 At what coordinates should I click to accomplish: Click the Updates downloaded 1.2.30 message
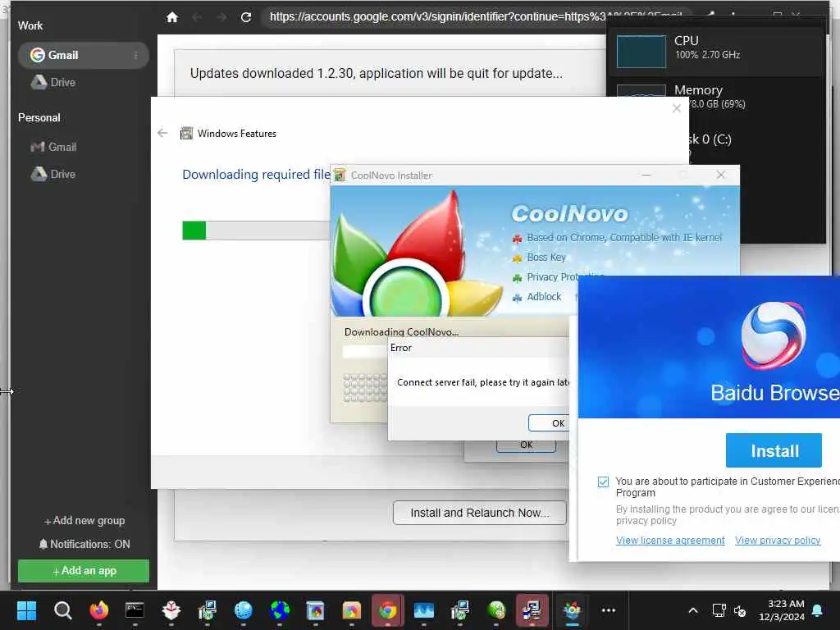point(376,73)
